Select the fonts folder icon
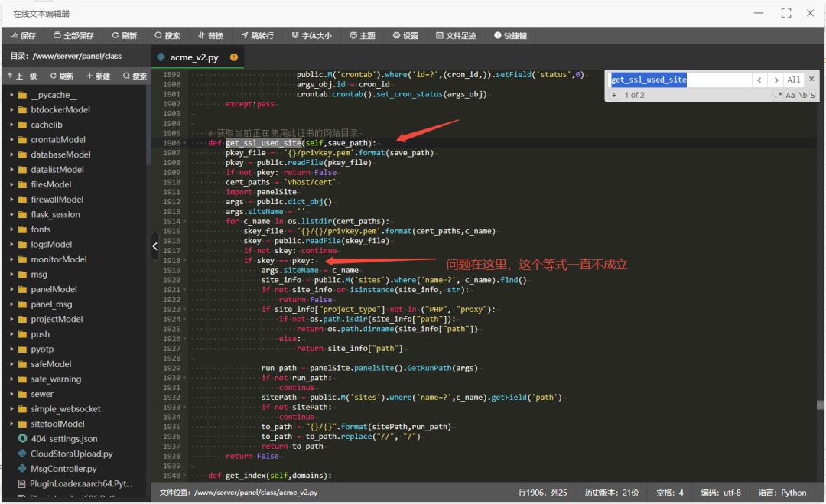This screenshot has height=504, width=826. coord(22,229)
